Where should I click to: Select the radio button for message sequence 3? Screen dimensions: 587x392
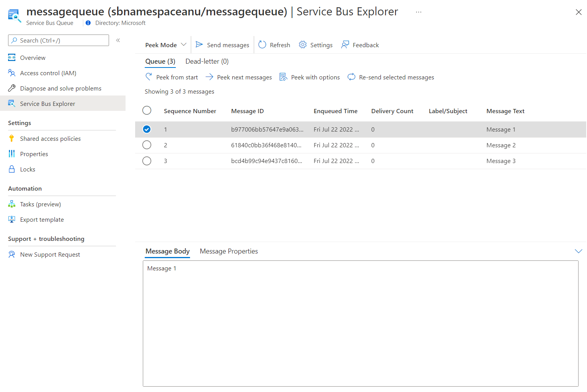pos(147,161)
